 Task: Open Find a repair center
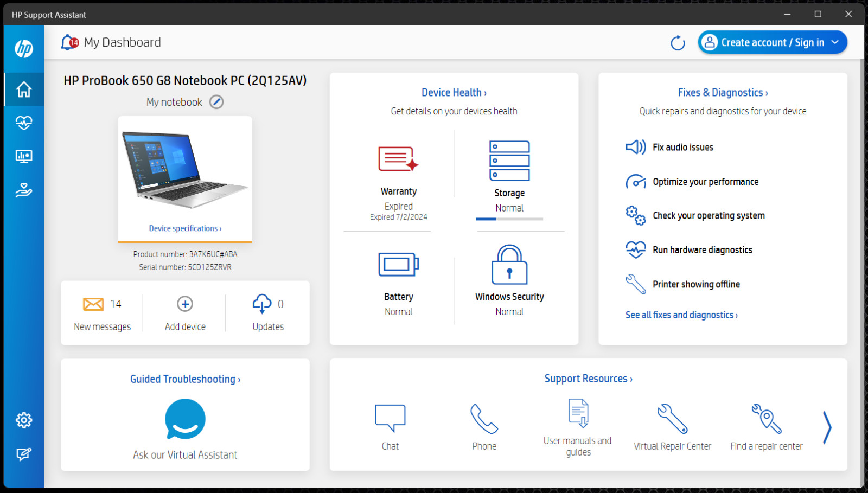pos(766,427)
